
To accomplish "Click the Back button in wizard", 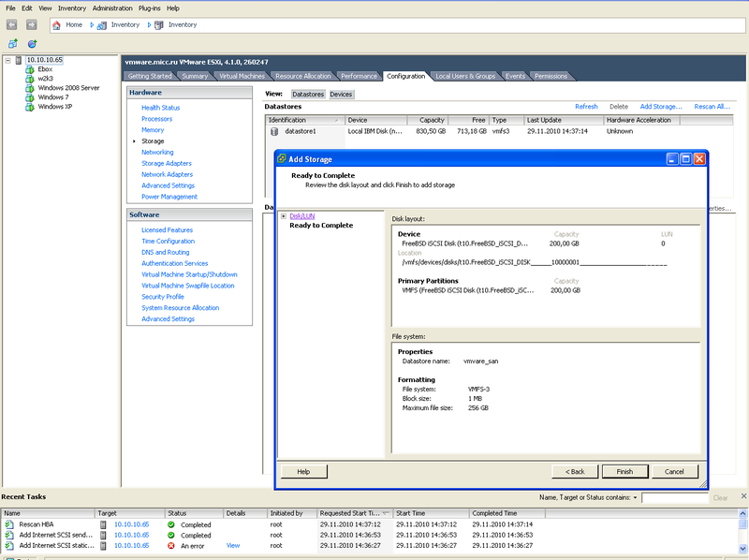I will (x=575, y=472).
